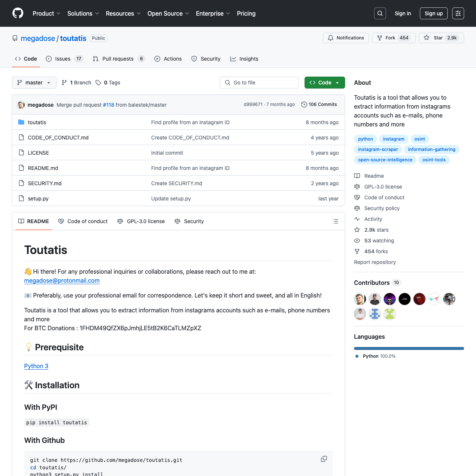Expand the Enterprise menu
The height and width of the screenshot is (476, 476).
(213, 13)
